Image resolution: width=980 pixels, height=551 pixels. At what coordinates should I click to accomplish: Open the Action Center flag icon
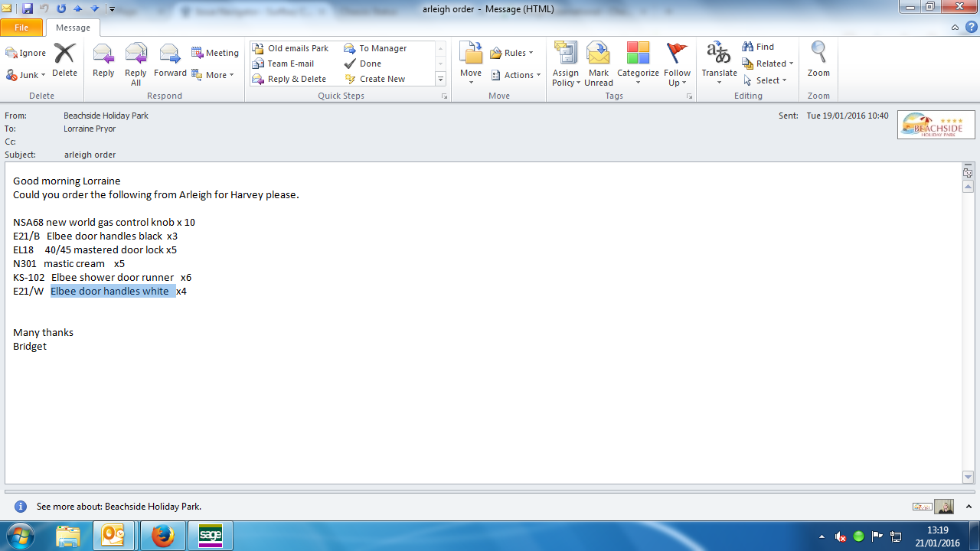[877, 536]
